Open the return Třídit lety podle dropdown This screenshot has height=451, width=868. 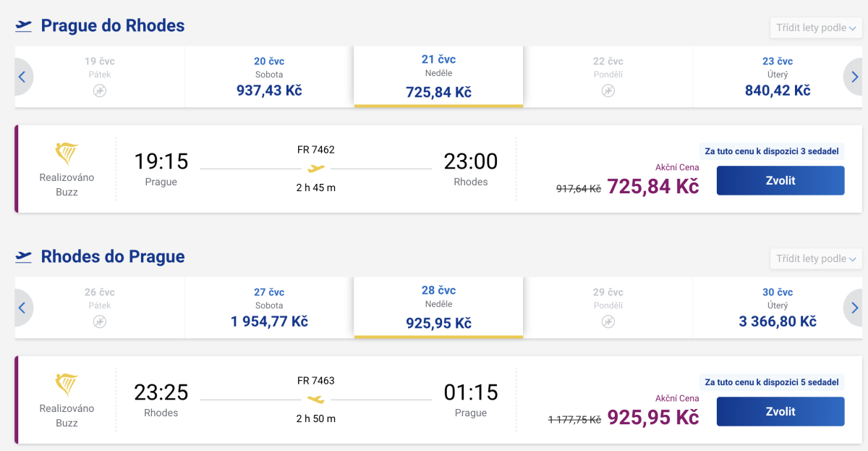pyautogui.click(x=815, y=258)
